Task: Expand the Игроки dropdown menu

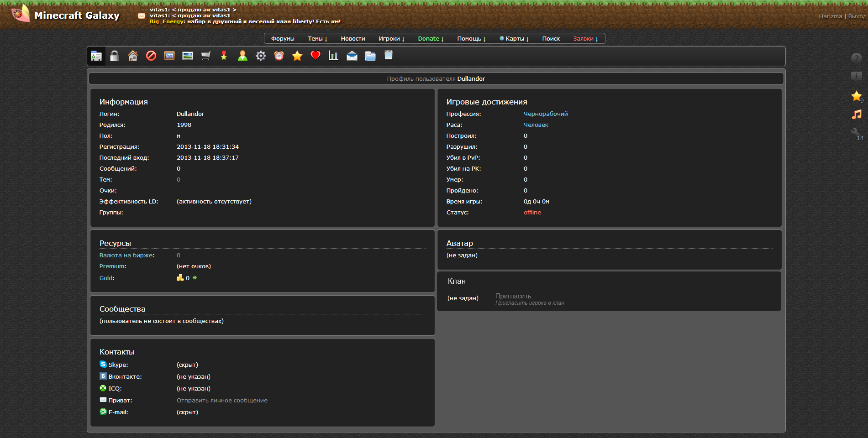Action: click(391, 39)
